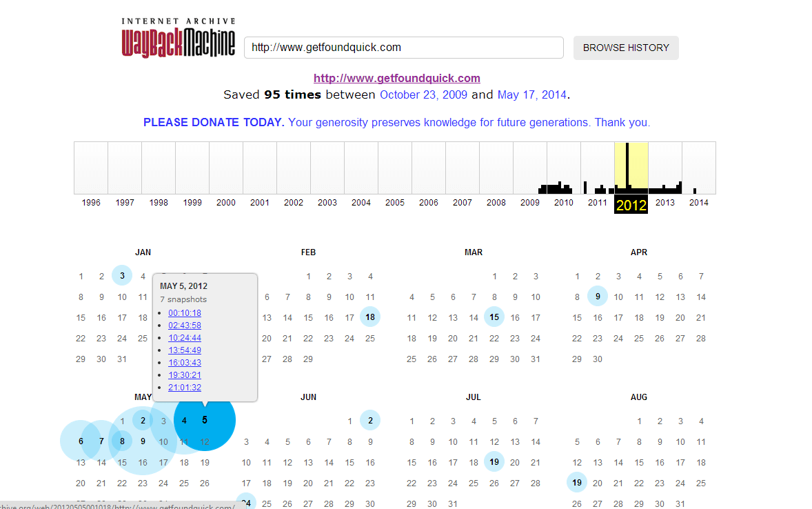The image size is (812, 509).
Task: Click the Wayback Machine logo
Action: 178,38
